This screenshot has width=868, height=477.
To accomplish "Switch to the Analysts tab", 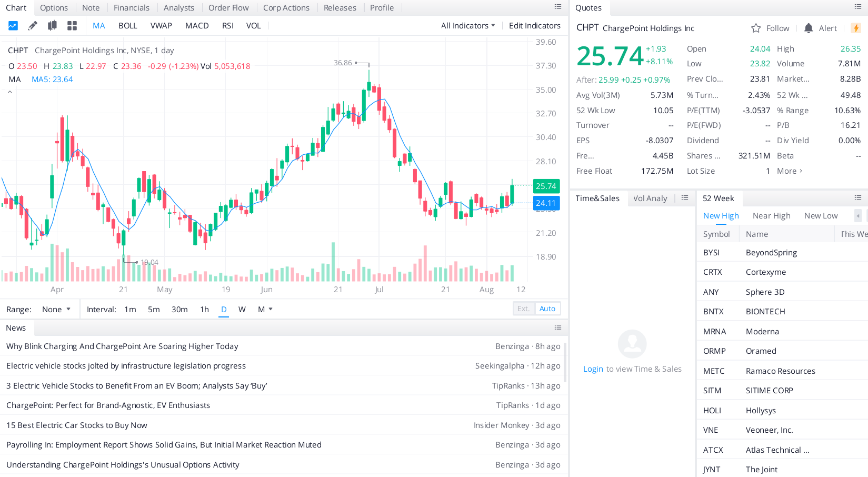I will pyautogui.click(x=179, y=8).
